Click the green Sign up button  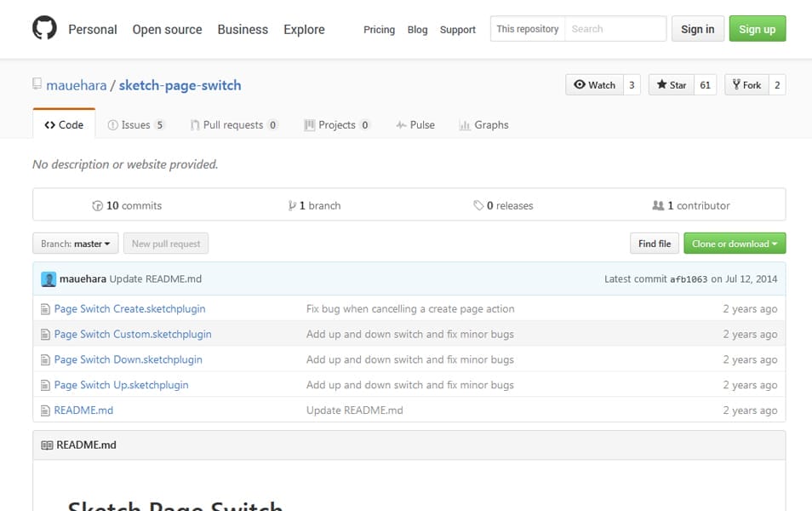(x=757, y=29)
